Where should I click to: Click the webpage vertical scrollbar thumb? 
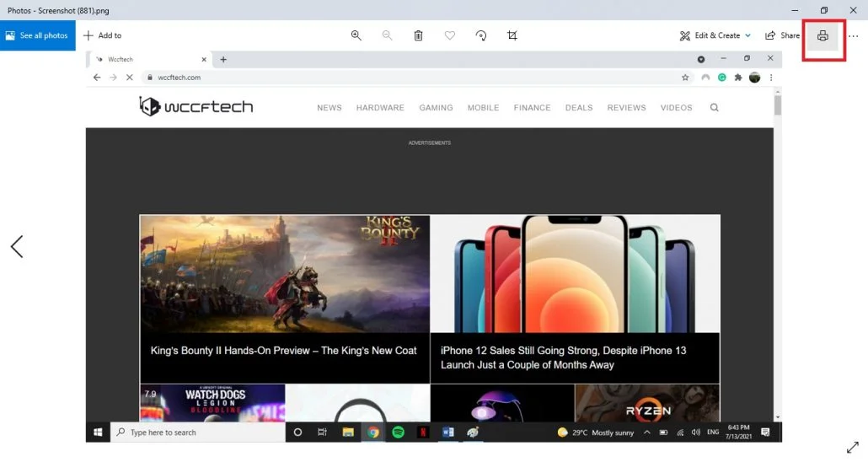(777, 105)
